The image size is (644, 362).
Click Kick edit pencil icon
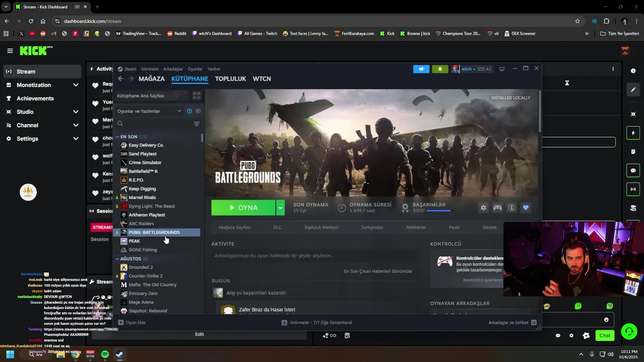click(x=633, y=89)
